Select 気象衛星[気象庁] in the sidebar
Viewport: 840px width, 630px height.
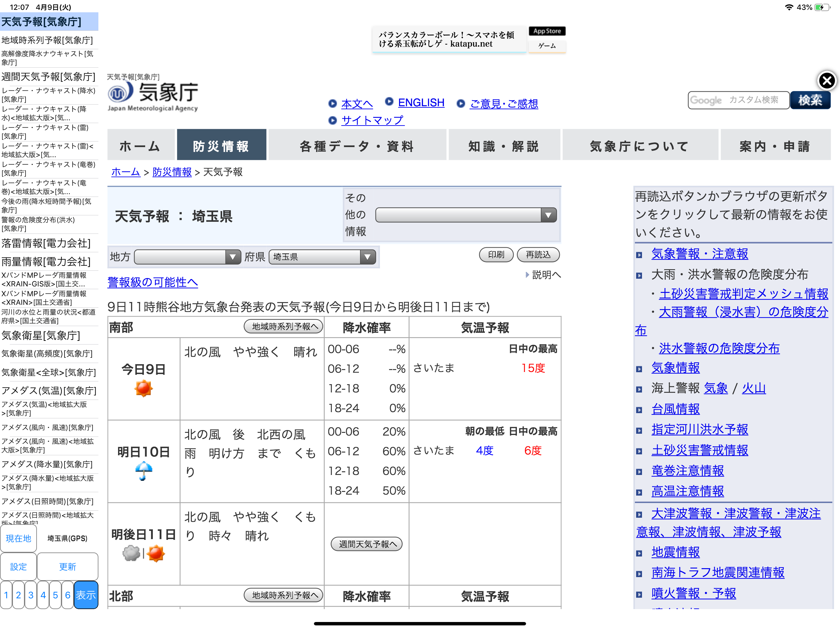pyautogui.click(x=49, y=336)
